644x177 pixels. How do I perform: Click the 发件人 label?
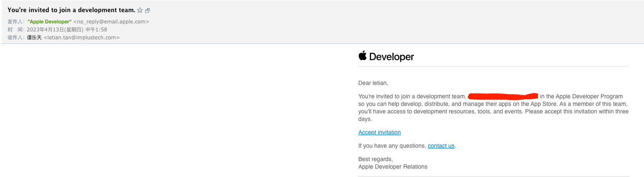(16, 21)
